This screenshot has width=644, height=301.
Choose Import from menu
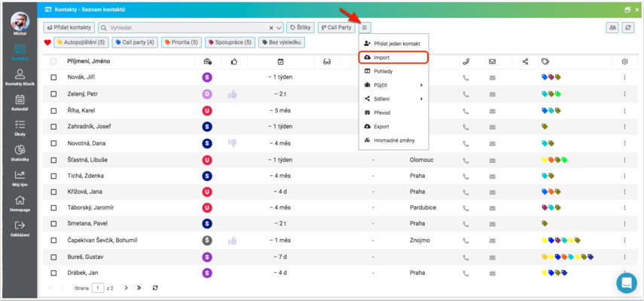pos(393,57)
